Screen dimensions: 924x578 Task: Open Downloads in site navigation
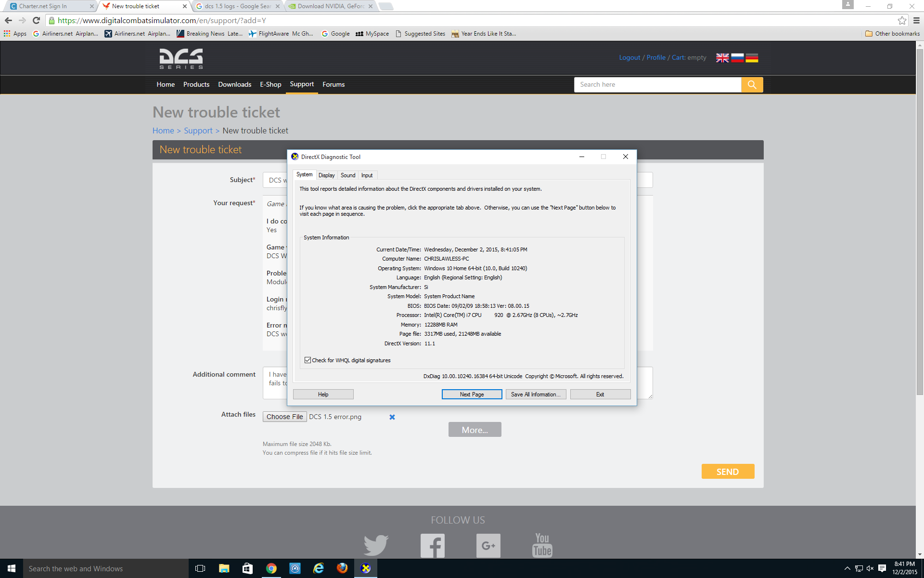(234, 84)
